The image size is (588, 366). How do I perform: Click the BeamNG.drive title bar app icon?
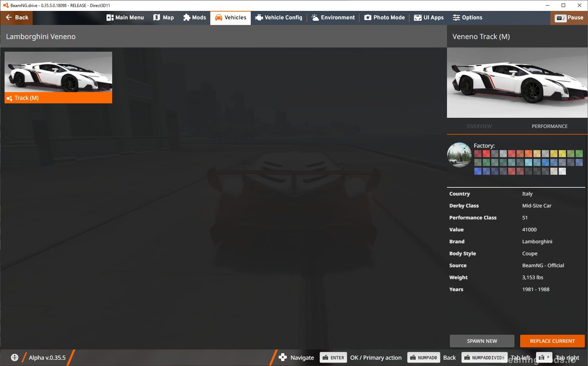click(6, 5)
